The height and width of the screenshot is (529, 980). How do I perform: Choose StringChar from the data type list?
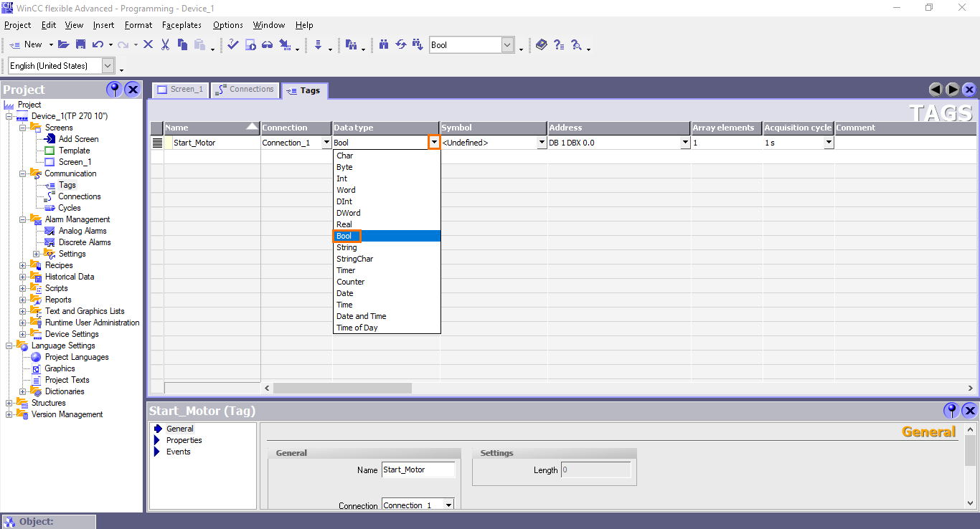point(387,259)
